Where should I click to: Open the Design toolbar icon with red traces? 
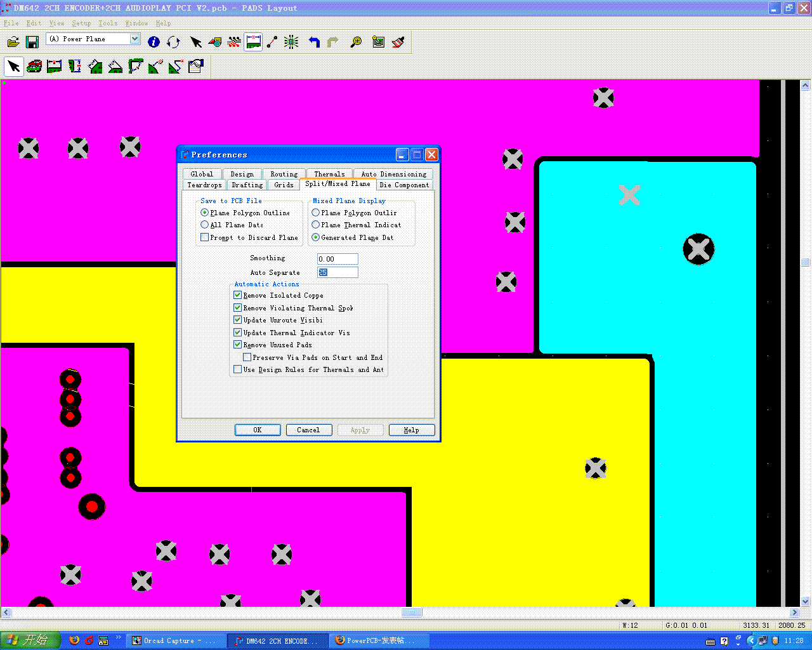(234, 42)
